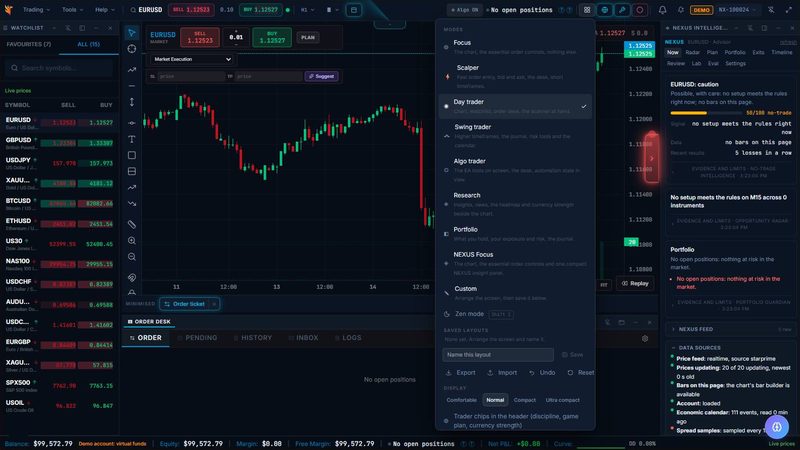The height and width of the screenshot is (450, 800).
Task: Select the vertical arrows price range tool
Action: click(x=132, y=102)
